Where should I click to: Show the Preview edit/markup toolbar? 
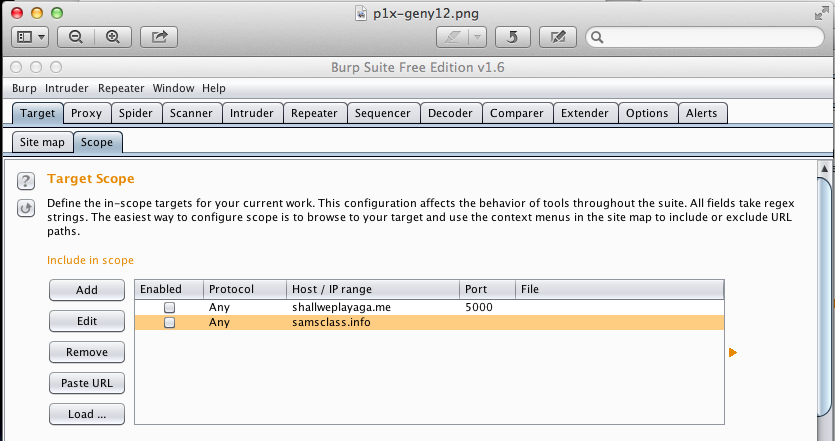(557, 37)
